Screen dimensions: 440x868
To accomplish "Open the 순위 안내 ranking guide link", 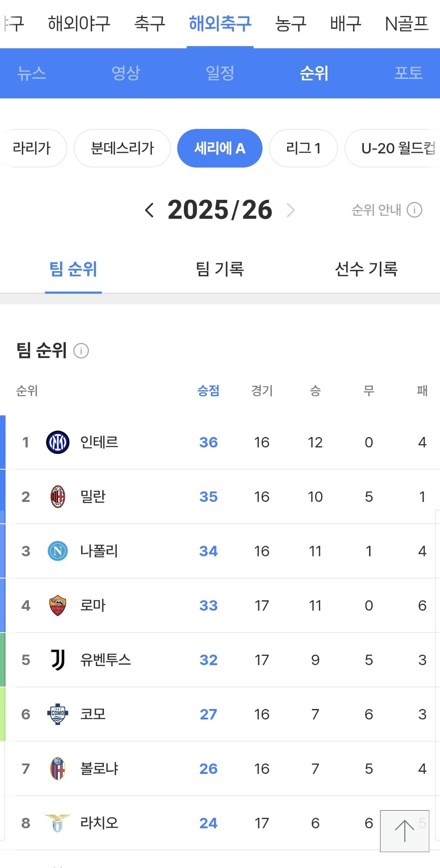I will click(386, 210).
